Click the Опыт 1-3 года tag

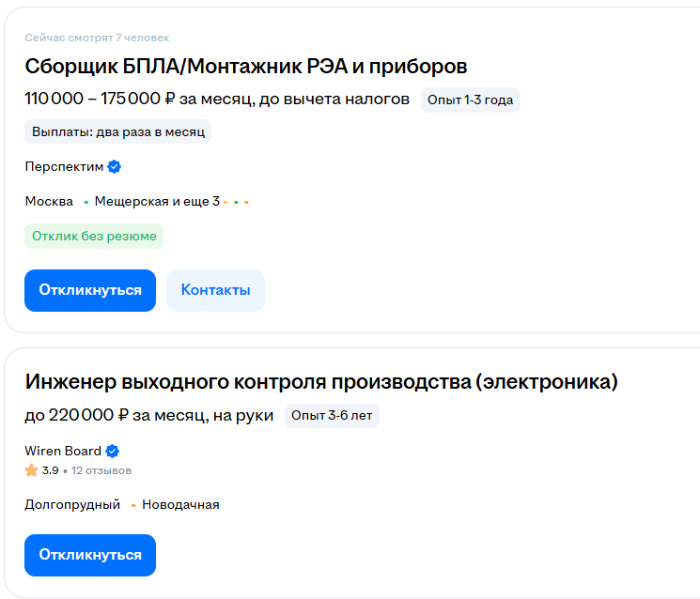pos(470,100)
